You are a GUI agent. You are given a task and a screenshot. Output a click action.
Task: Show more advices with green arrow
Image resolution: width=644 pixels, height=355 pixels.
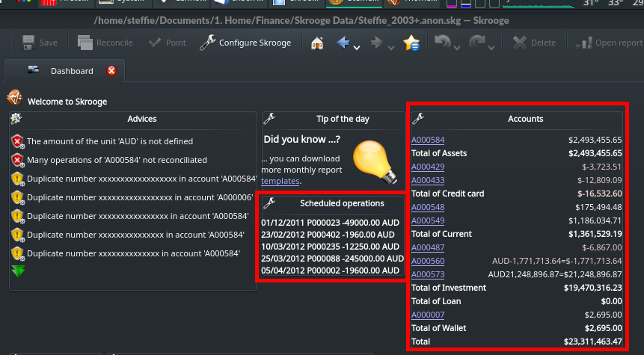pos(18,271)
